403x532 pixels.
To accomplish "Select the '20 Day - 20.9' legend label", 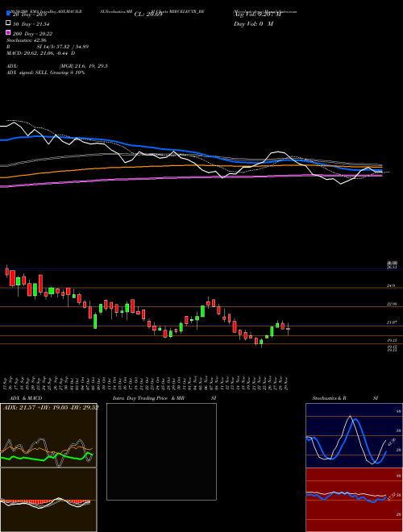I will (x=28, y=15).
